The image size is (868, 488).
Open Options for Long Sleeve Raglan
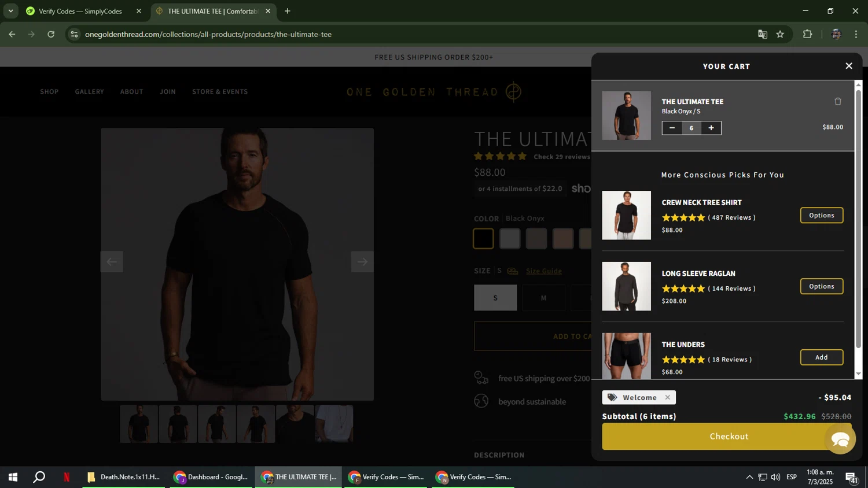[822, 286]
